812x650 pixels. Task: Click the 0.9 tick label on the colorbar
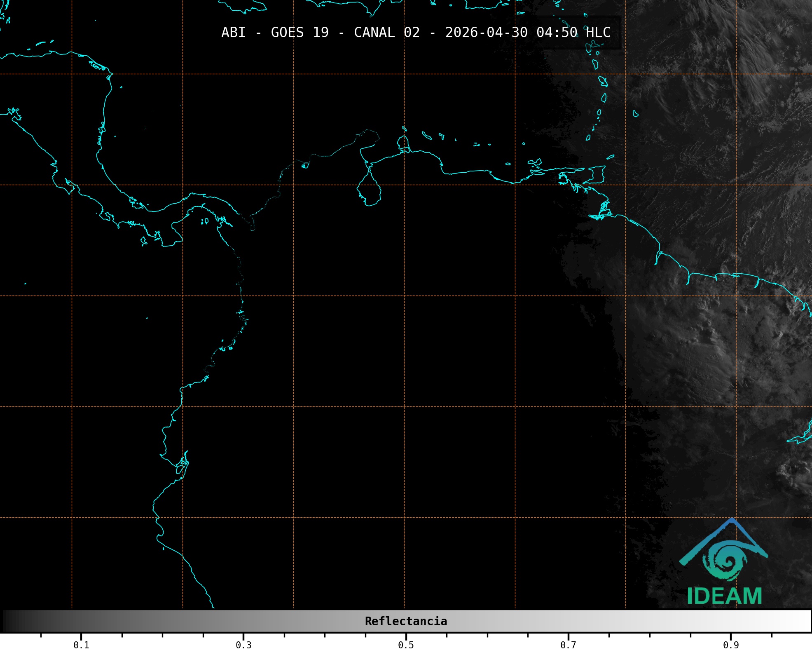coord(731,645)
